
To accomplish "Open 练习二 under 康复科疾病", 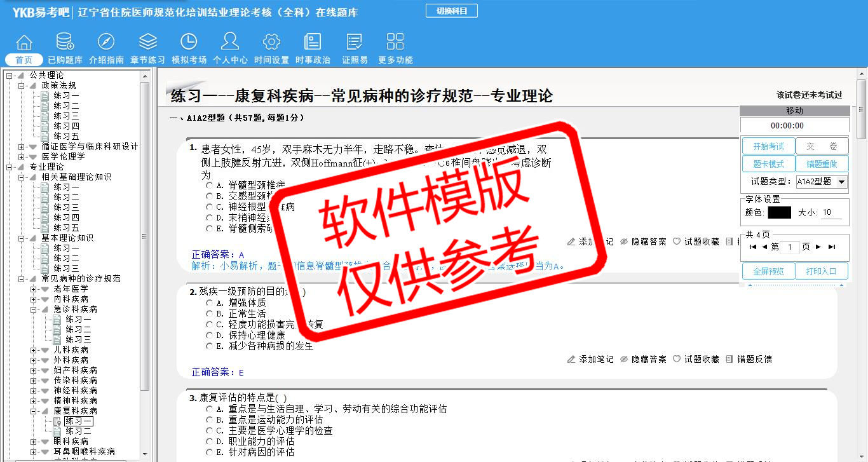I will coord(78,431).
